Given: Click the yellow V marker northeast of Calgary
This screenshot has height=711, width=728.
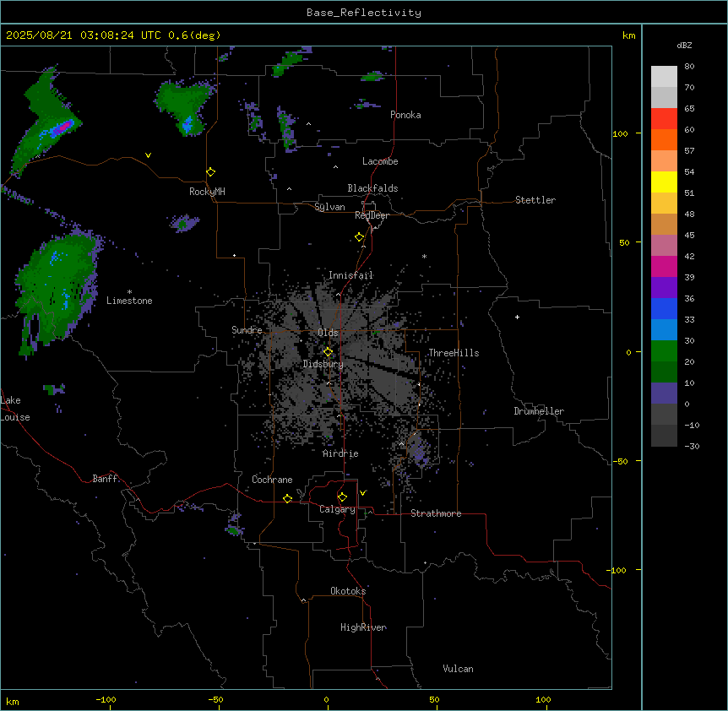Looking at the screenshot, I should click(x=362, y=493).
